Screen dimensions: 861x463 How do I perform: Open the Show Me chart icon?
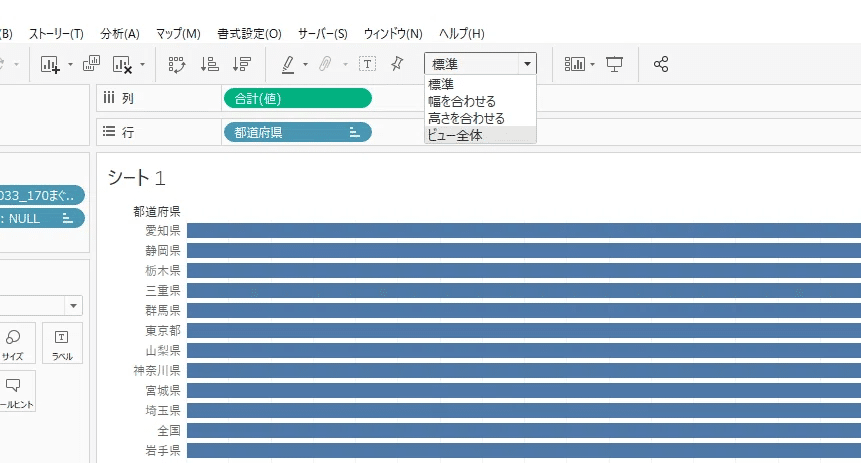(x=575, y=64)
